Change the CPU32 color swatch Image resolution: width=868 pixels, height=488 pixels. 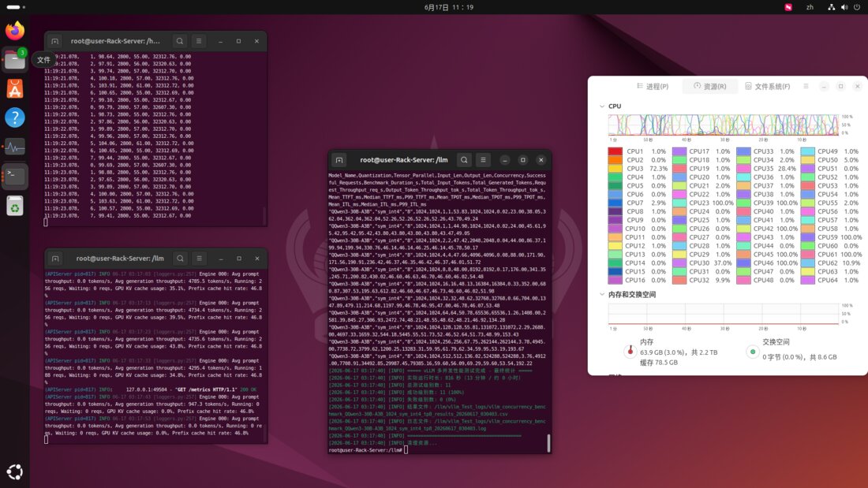(679, 280)
